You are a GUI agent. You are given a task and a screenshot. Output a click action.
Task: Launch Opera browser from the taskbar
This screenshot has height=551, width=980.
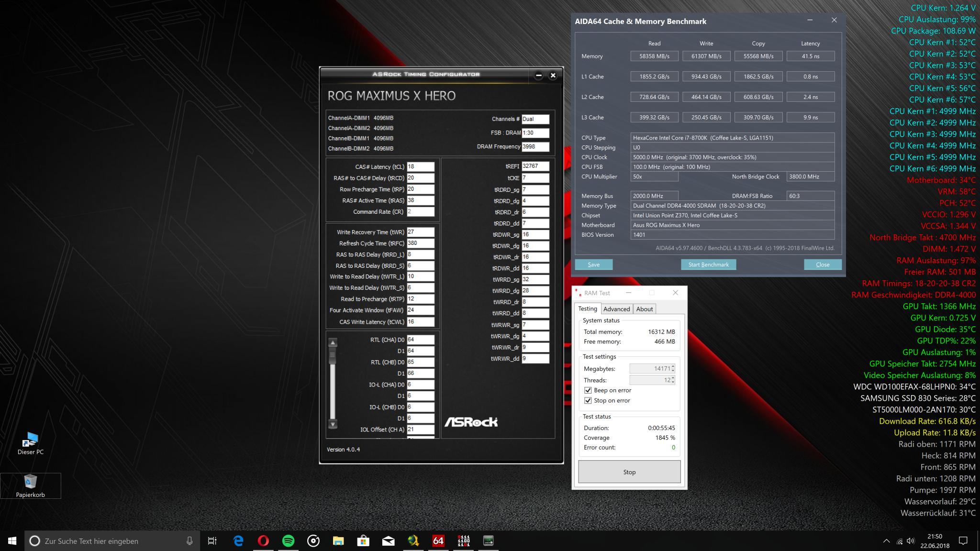[x=263, y=541]
